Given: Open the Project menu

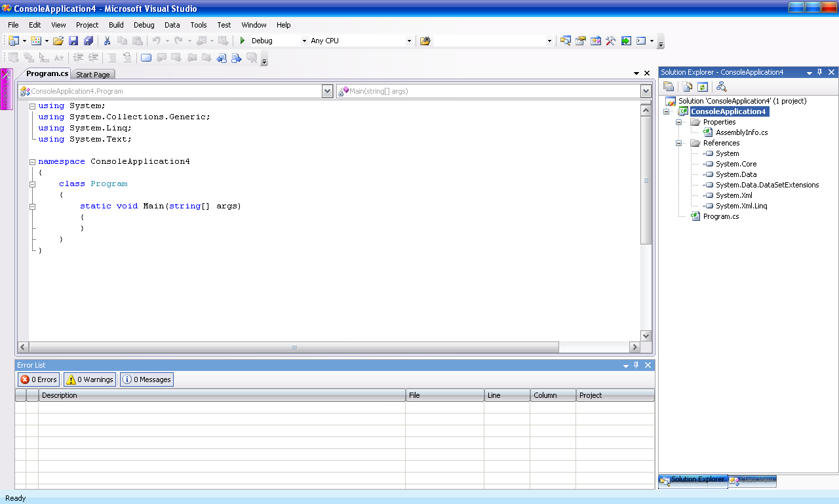Looking at the screenshot, I should [87, 25].
